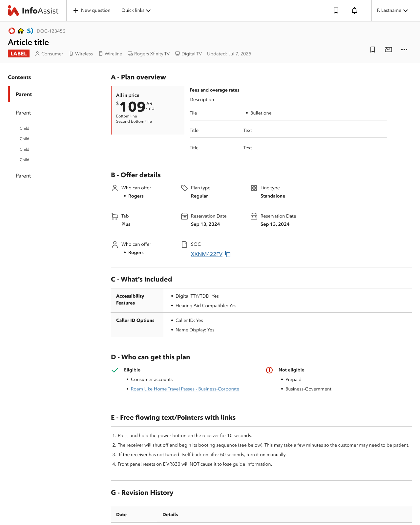Click the Updated: Jul 7, 2025 text
Screen dimensions: 420x525
click(229, 53)
